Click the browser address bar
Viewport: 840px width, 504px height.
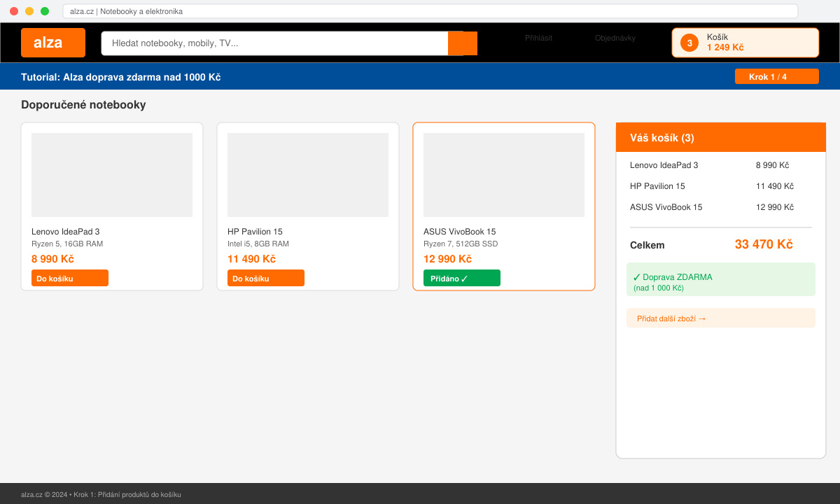430,11
